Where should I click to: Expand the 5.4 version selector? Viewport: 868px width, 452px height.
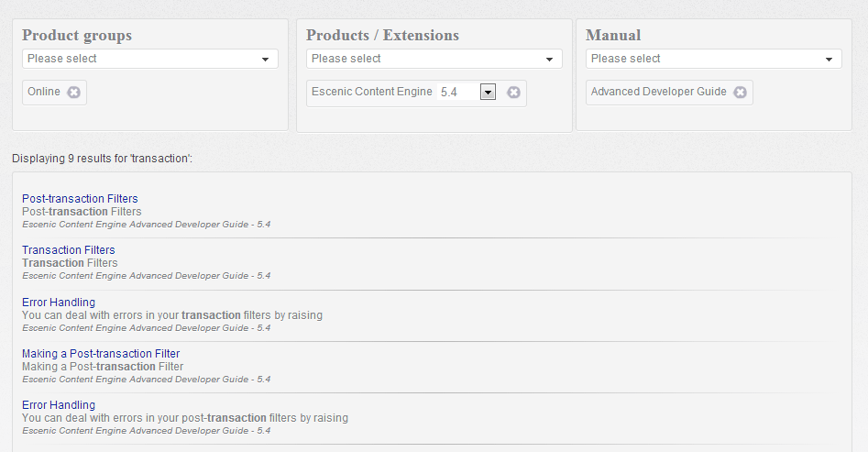point(488,92)
